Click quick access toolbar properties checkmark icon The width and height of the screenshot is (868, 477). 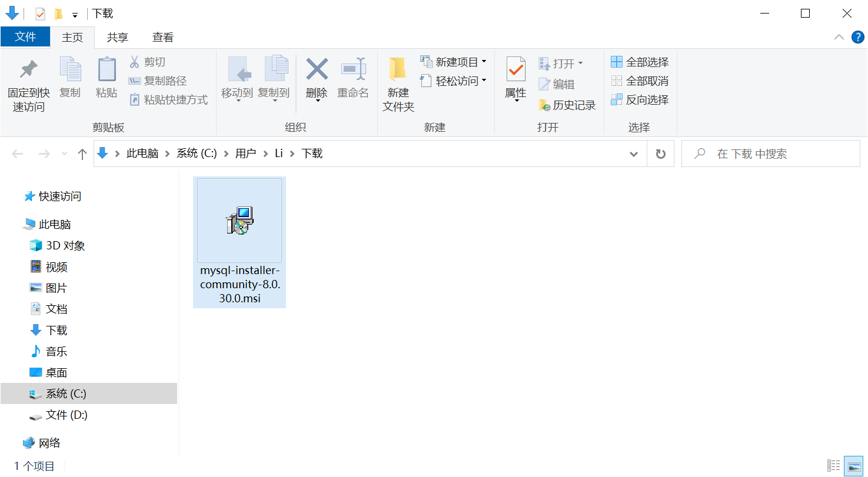pos(40,14)
